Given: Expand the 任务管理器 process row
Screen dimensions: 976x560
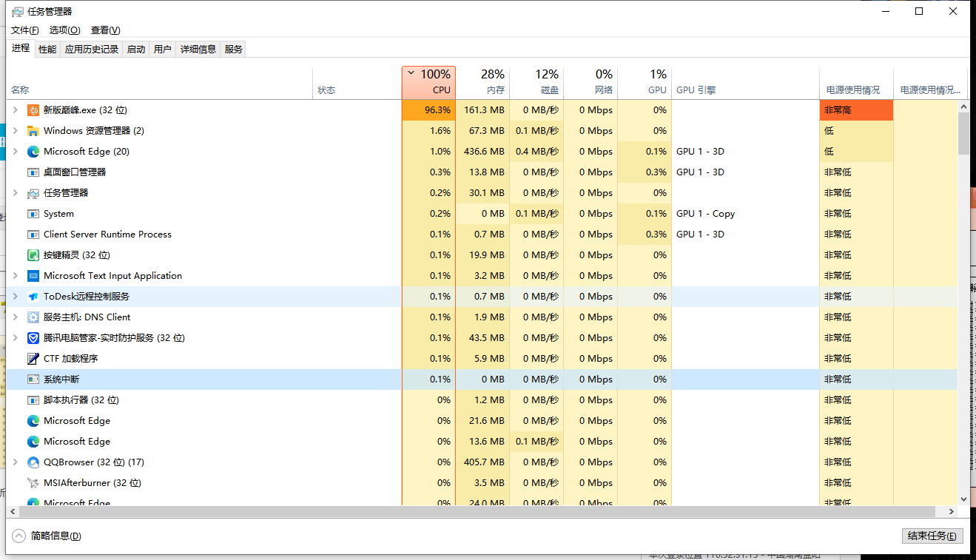Looking at the screenshot, I should 15,193.
